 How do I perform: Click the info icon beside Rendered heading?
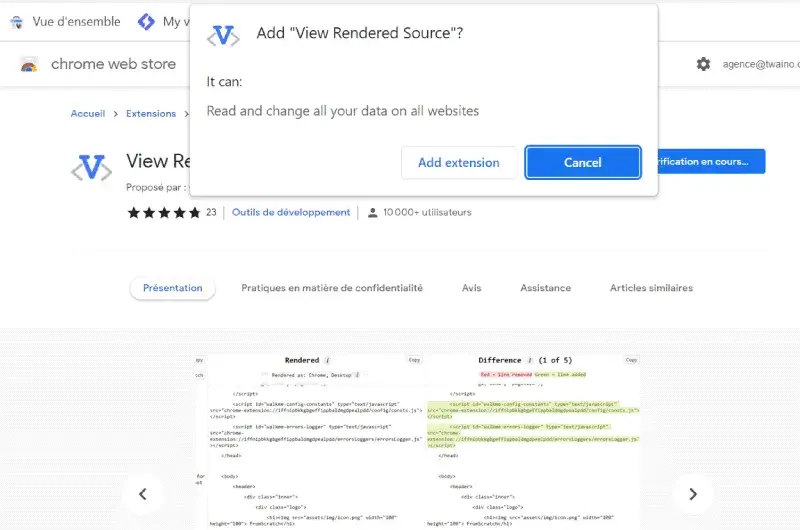(x=327, y=360)
